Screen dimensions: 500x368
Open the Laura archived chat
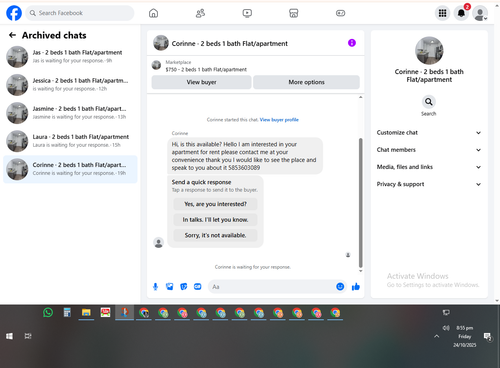click(x=70, y=141)
